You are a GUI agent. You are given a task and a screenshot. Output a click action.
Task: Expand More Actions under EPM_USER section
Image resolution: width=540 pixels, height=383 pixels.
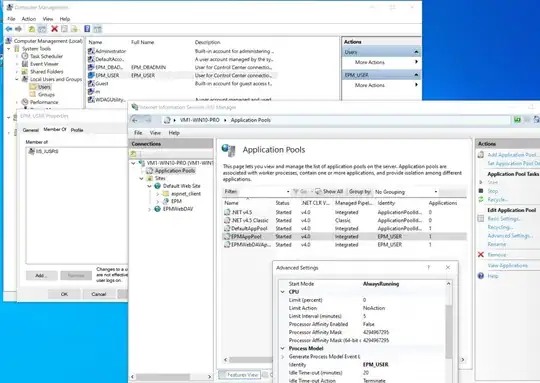click(381, 85)
